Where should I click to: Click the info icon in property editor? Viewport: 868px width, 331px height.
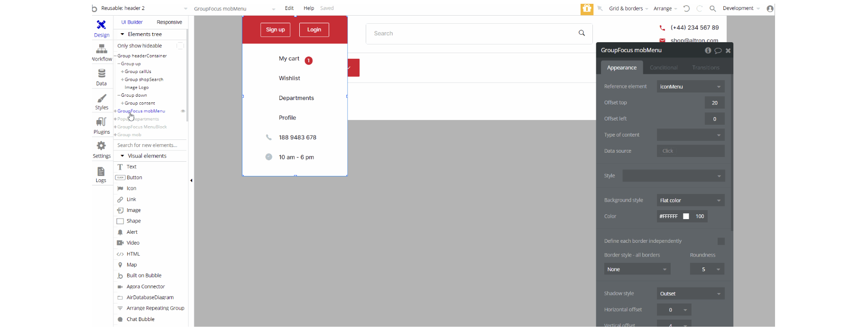coord(708,50)
